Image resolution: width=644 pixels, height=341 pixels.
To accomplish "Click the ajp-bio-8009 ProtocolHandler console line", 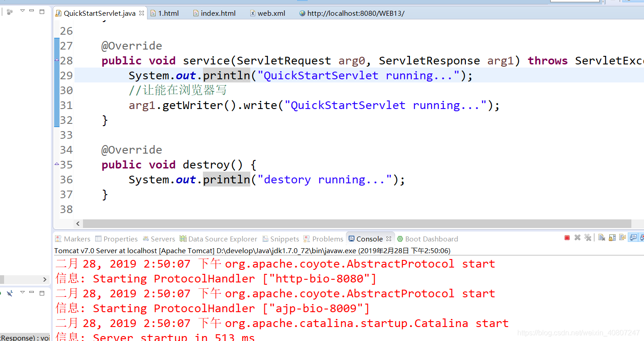I will [x=212, y=308].
